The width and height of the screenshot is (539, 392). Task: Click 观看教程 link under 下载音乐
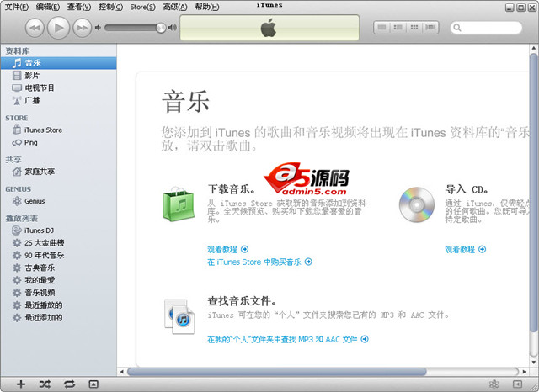click(227, 249)
